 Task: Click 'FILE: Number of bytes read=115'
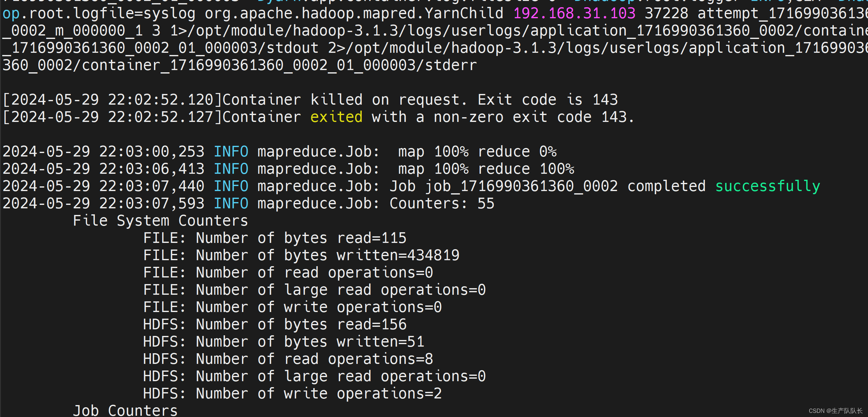(x=275, y=238)
